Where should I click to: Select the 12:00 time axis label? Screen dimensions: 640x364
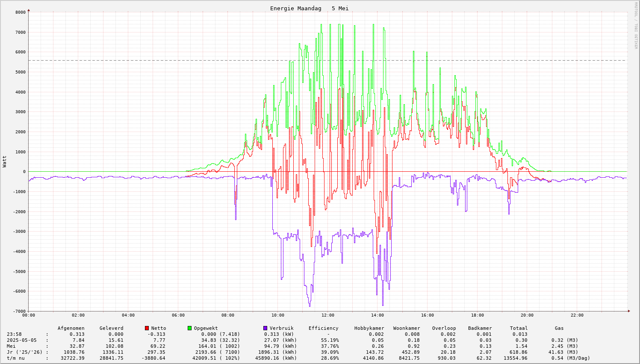tap(328, 315)
